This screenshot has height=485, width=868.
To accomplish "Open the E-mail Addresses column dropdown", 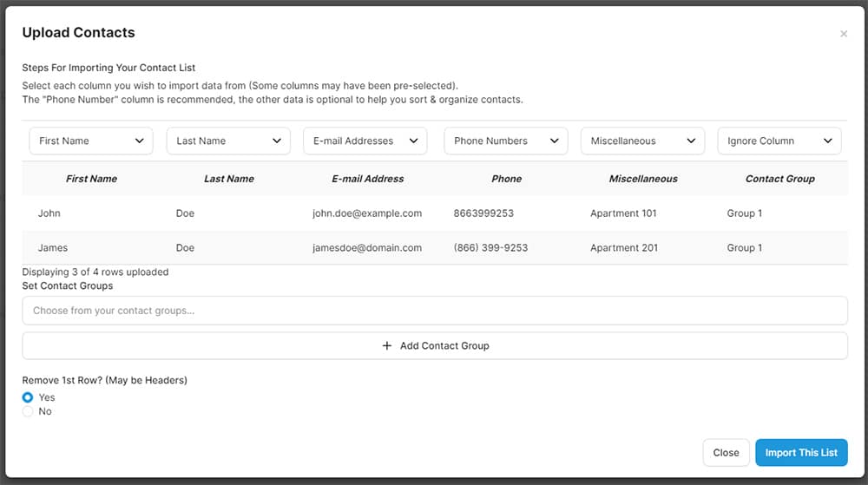I will point(365,141).
